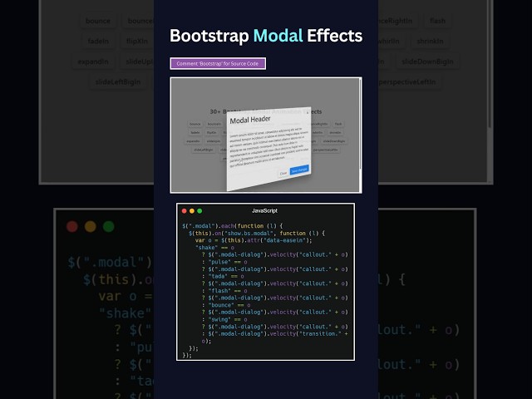Click the show.bs.modal event code line
This screenshot has height=399, width=532.
pyautogui.click(x=257, y=233)
